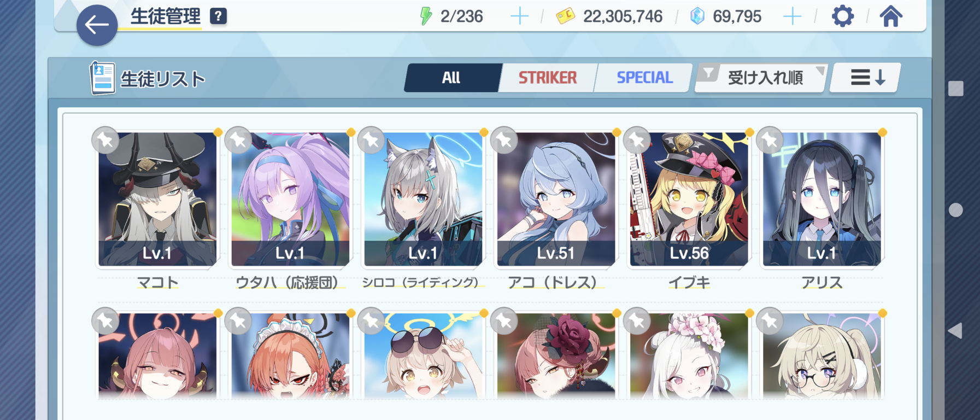Toggle favorite star on マコト
This screenshot has width=980, height=420.
[105, 140]
